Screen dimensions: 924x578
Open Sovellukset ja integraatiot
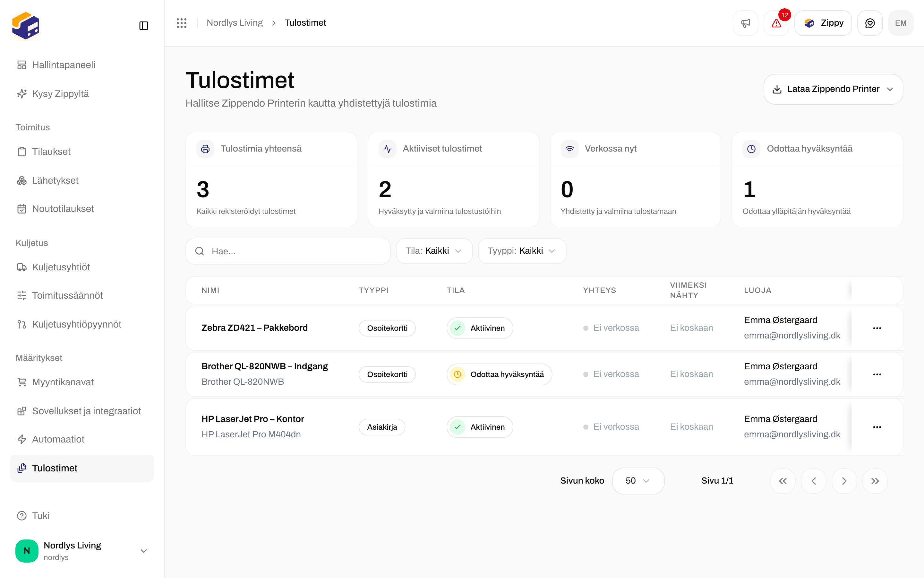(x=82, y=411)
